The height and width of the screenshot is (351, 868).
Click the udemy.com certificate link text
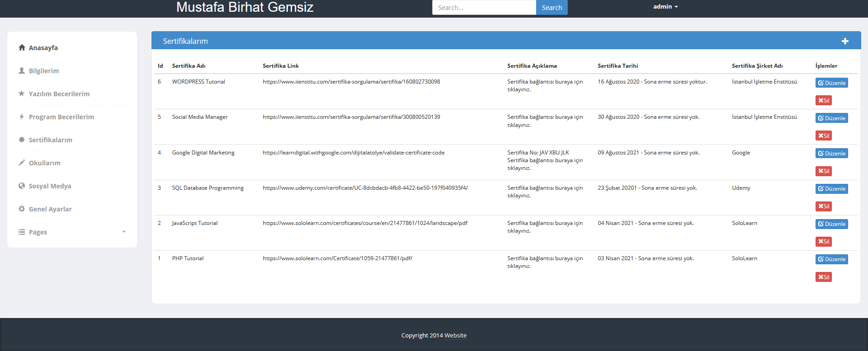[365, 188]
